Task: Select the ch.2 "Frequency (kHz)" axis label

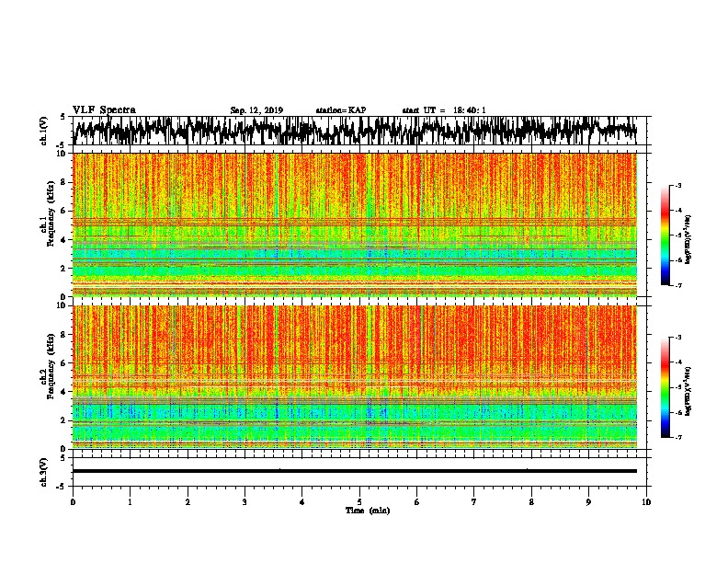Action: (x=51, y=366)
